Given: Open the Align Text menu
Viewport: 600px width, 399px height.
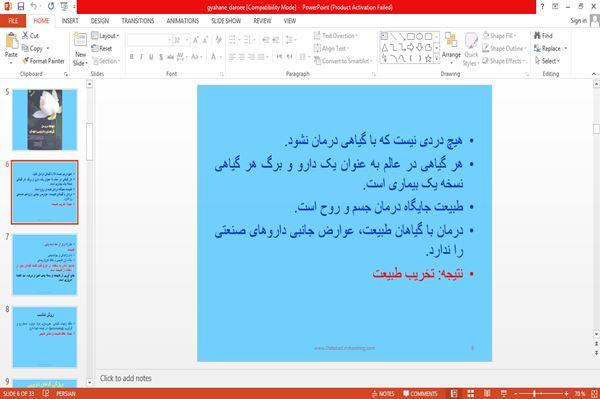Looking at the screenshot, I should [x=331, y=48].
